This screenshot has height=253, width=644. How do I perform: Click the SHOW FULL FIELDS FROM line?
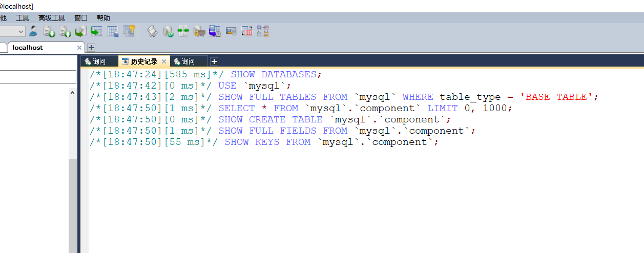tap(283, 131)
